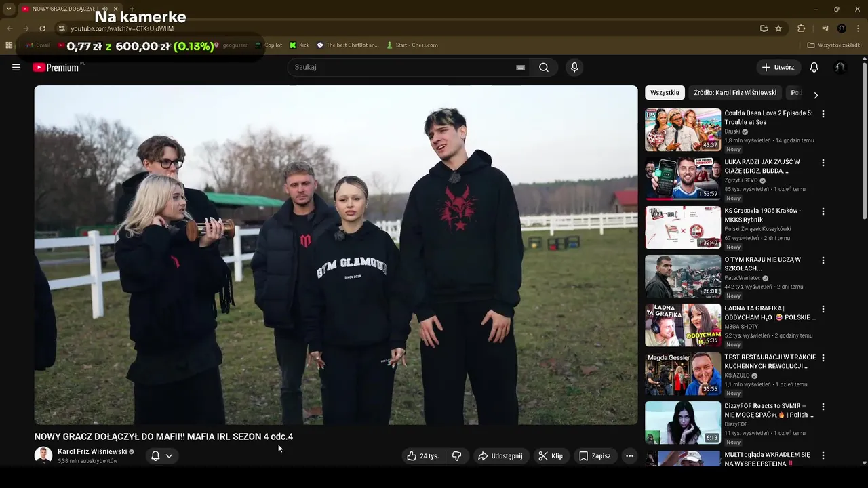
Task: Click video title NOWY GRACZ DOŁĄCZYŁ DO MAFII
Action: [163, 436]
